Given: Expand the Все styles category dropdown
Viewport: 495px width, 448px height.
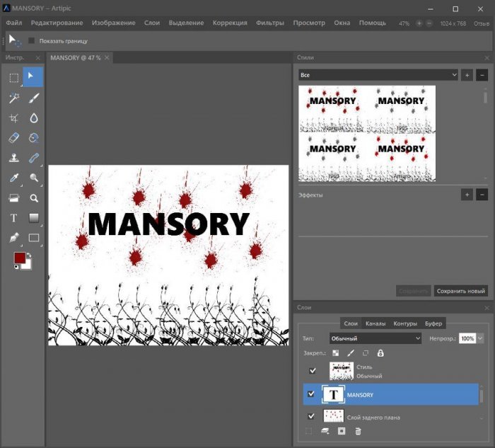Looking at the screenshot, I should (378, 74).
